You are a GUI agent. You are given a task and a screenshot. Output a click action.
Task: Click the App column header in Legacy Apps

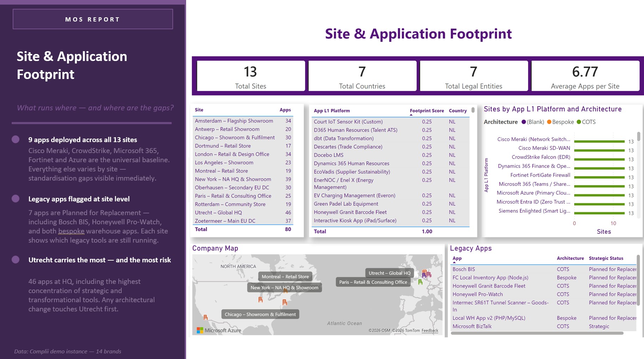click(x=457, y=258)
